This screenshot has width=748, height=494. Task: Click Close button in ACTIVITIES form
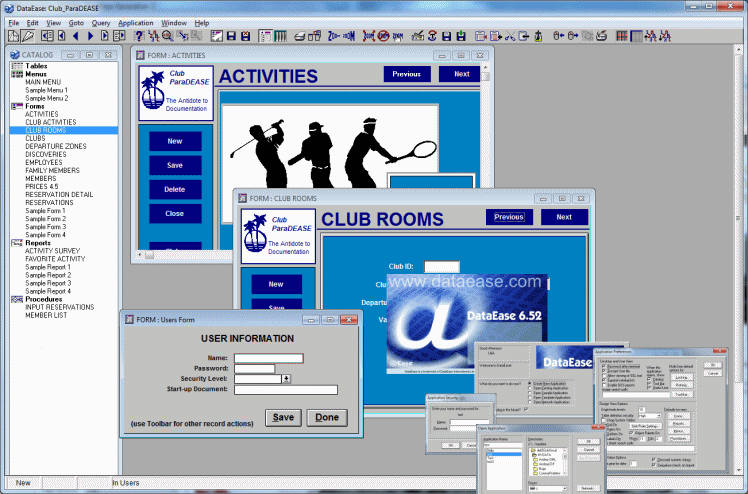coord(175,214)
